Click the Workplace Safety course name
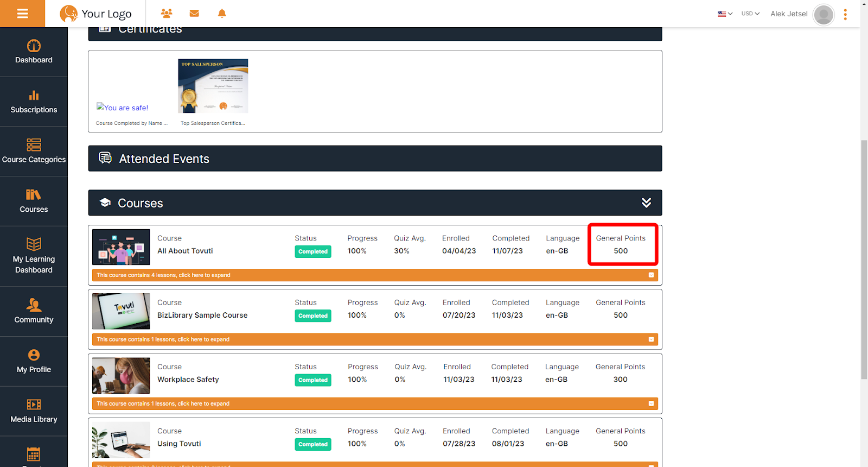 188,380
